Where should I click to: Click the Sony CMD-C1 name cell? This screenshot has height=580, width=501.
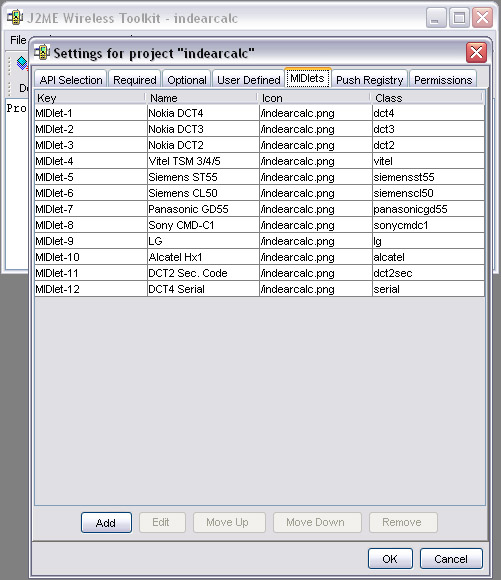(203, 225)
